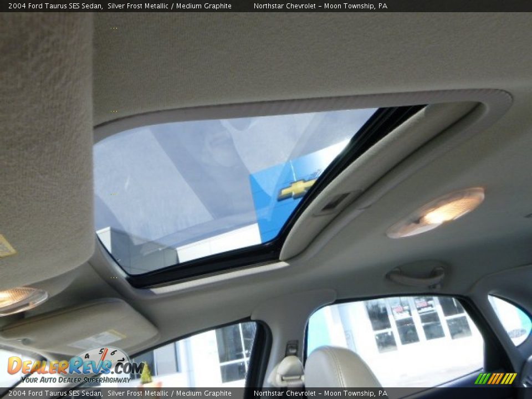The height and width of the screenshot is (399, 532).
Task: Click "Northstar Chevrolet - Moon Township, PA" top caption
Action: tap(320, 6)
